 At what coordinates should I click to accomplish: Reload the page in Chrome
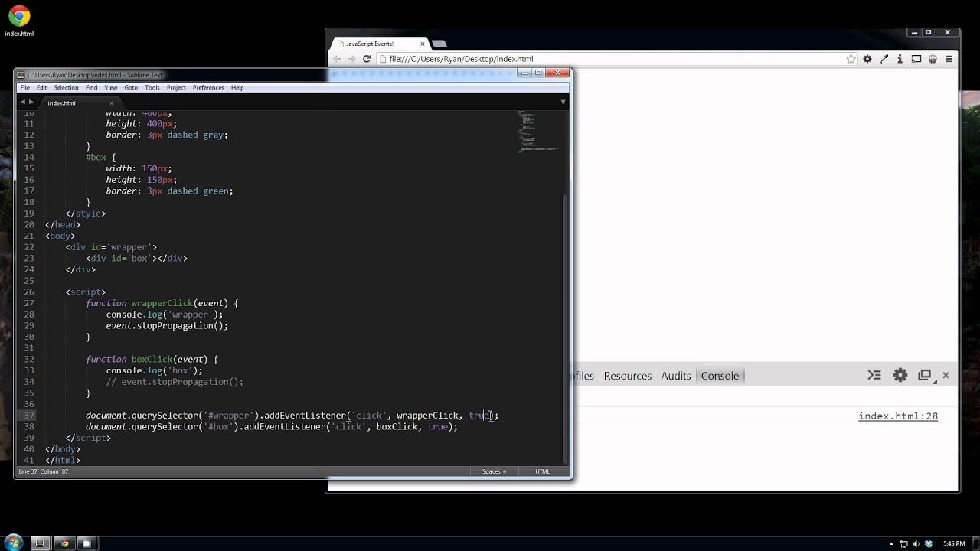(367, 59)
